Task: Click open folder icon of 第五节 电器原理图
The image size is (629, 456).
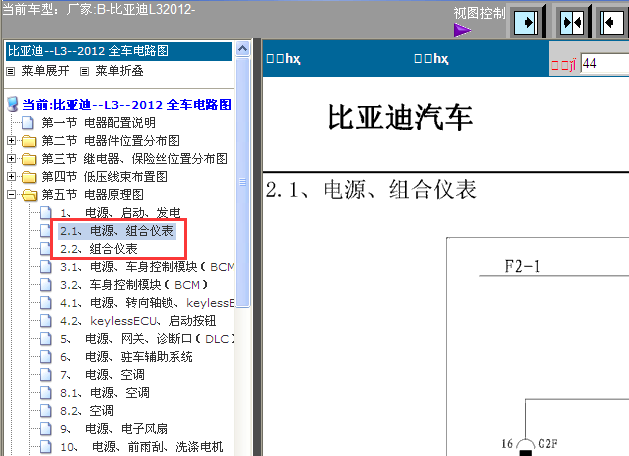Action: click(x=29, y=195)
